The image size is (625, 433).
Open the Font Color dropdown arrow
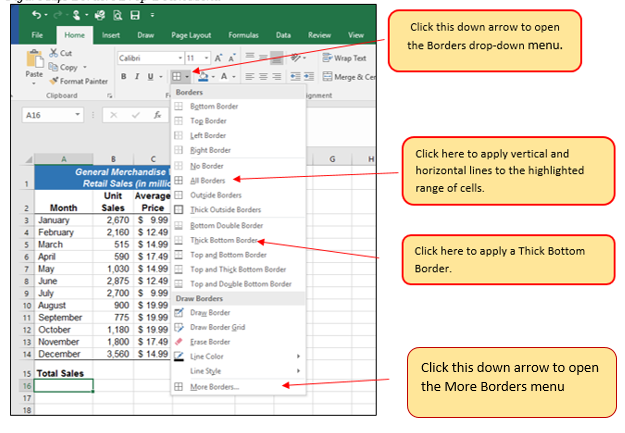[x=234, y=76]
